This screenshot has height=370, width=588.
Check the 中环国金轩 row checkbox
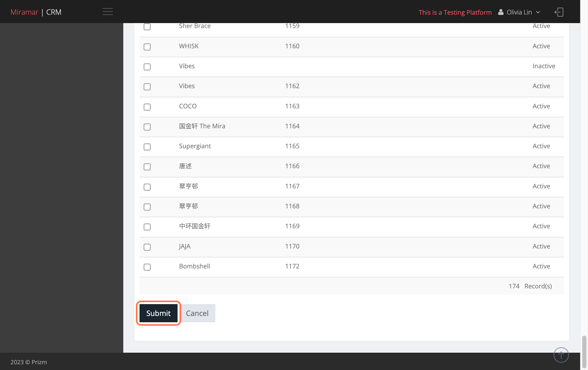(147, 227)
